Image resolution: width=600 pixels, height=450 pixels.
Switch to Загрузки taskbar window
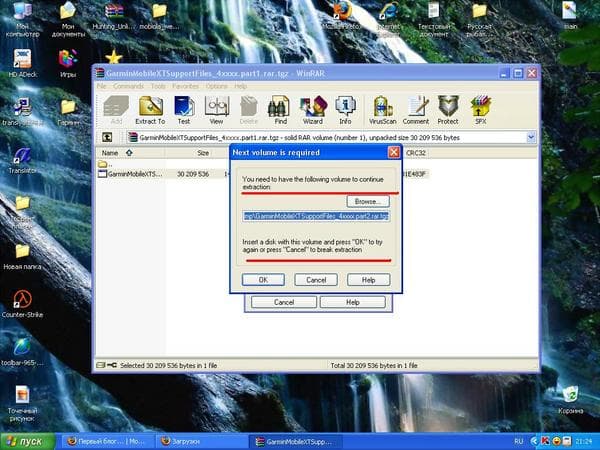click(x=201, y=441)
